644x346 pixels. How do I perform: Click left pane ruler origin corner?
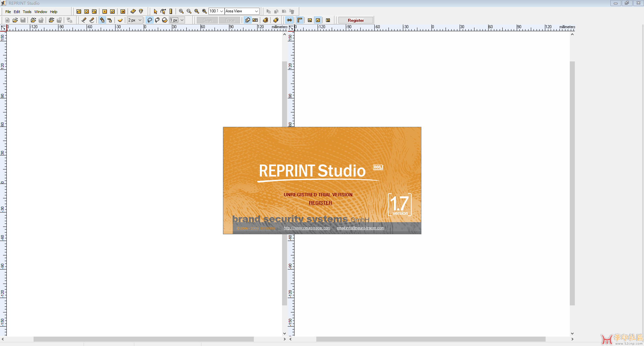coord(3,28)
